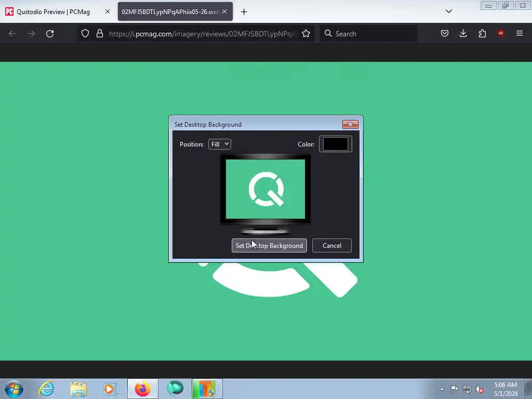Open the clock showing 5:06 AM
The image size is (532, 399).
click(x=506, y=389)
